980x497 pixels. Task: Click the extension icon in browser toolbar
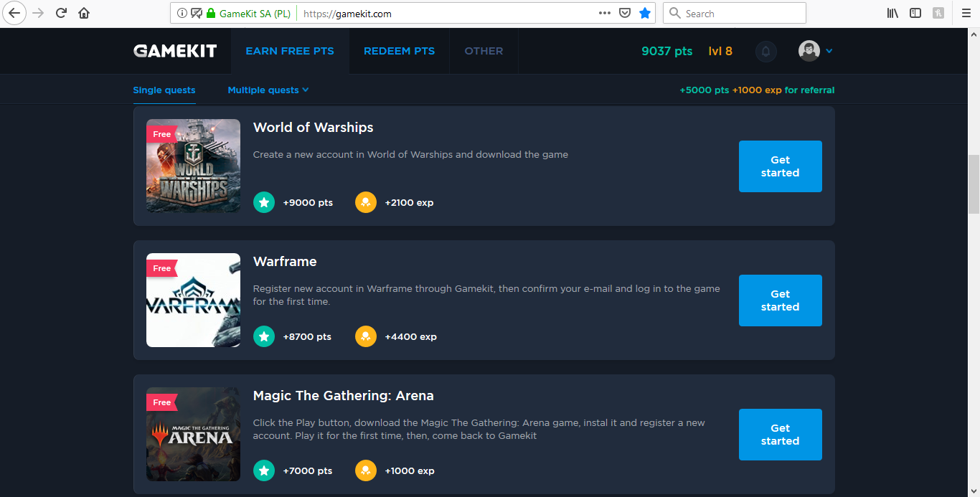pos(938,13)
